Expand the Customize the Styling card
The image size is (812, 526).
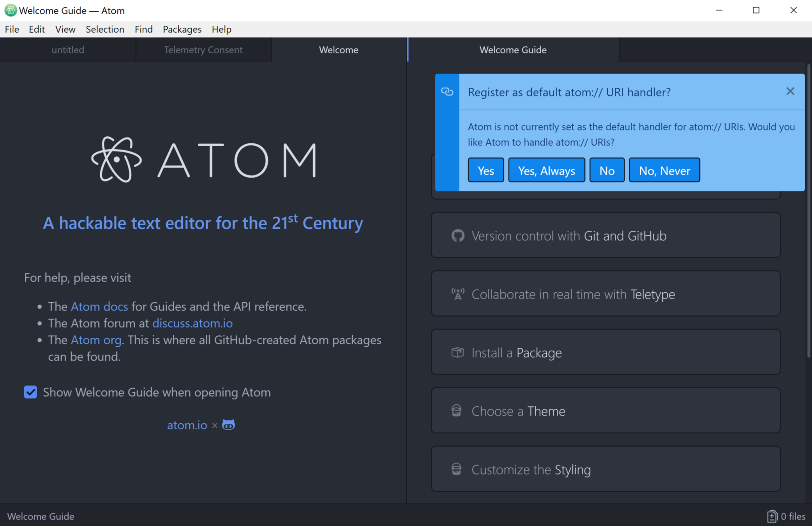click(x=605, y=470)
